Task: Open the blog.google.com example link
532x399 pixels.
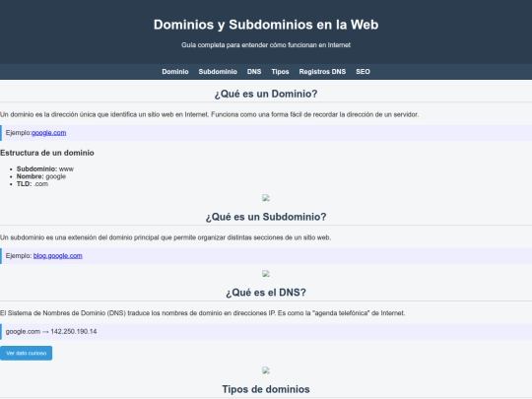Action: (x=58, y=256)
